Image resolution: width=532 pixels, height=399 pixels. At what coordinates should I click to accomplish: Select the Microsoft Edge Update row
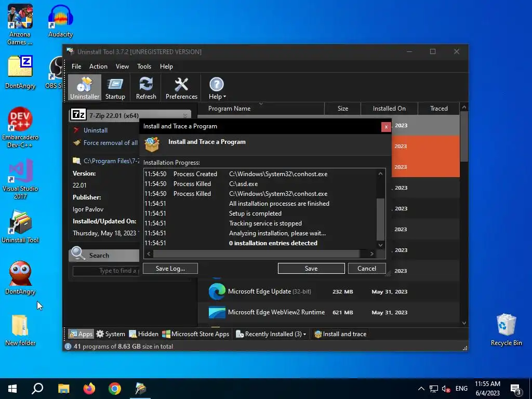[x=328, y=291]
